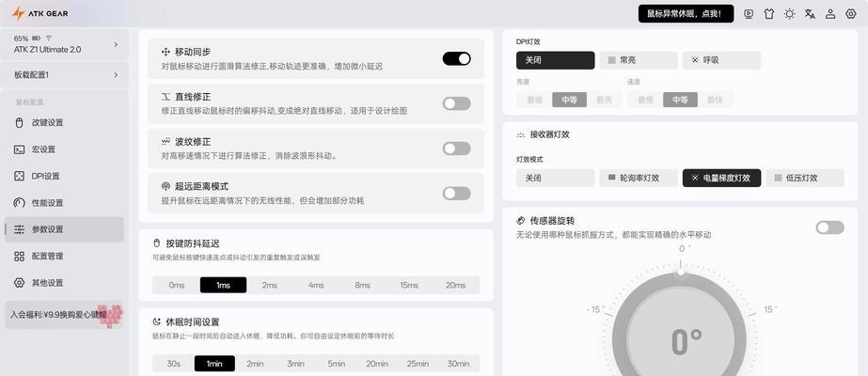Click 入会福利 ¥9.9 promo banner
Viewport: 868px width, 376px height.
64,315
